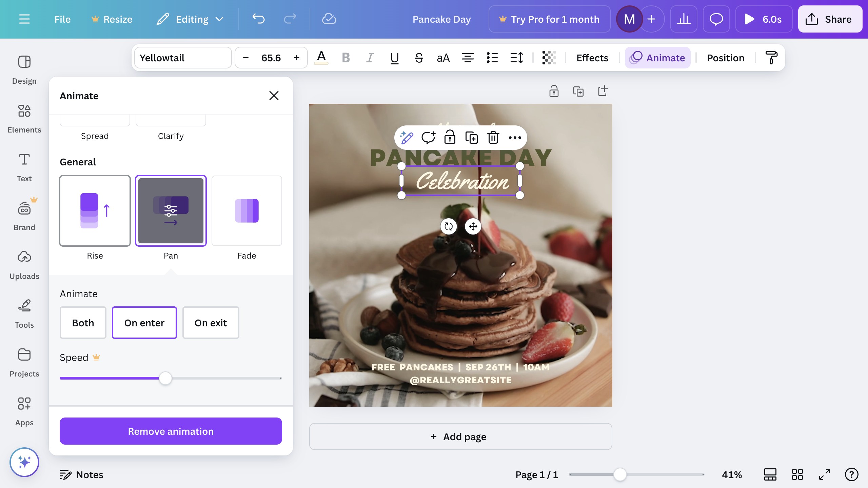This screenshot has height=488, width=868.
Task: Add comment from floating toolbar
Action: (428, 138)
